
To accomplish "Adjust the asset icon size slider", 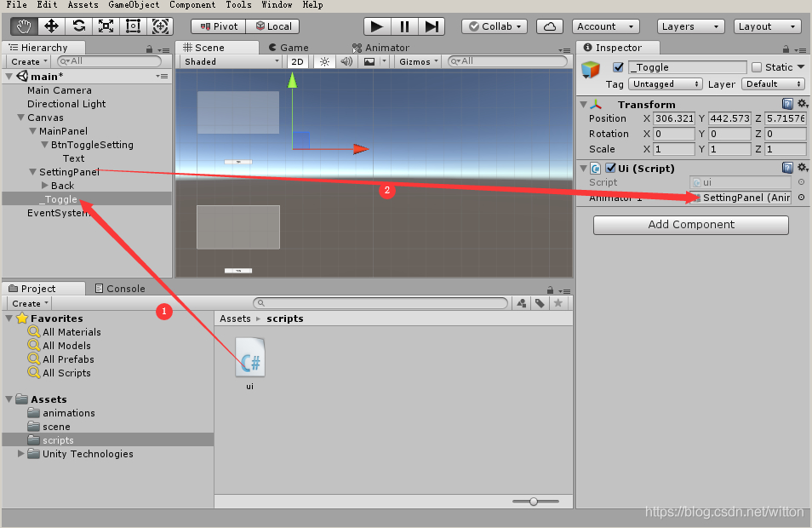I will (x=535, y=501).
